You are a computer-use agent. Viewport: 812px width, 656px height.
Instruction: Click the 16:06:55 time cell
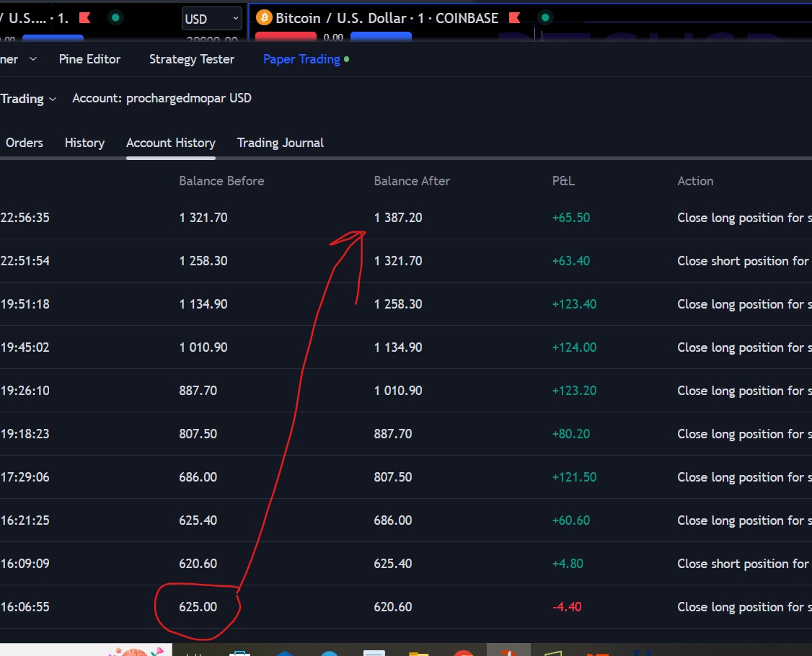click(25, 607)
